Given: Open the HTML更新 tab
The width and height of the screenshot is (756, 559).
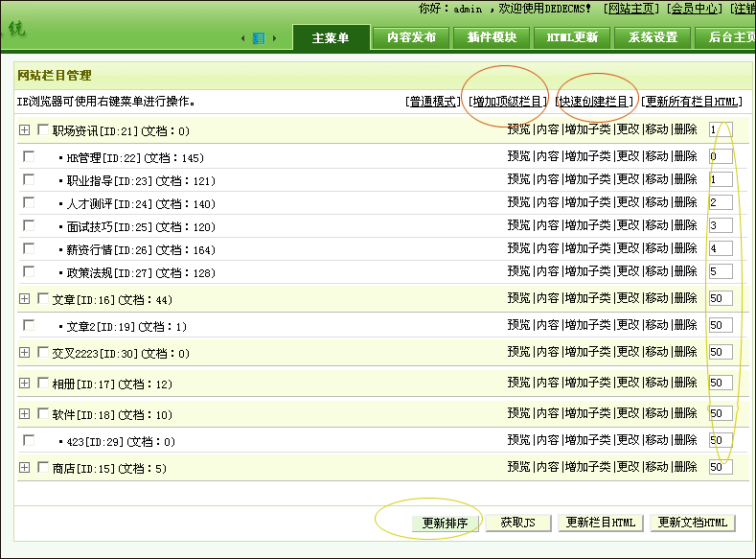Looking at the screenshot, I should (572, 38).
